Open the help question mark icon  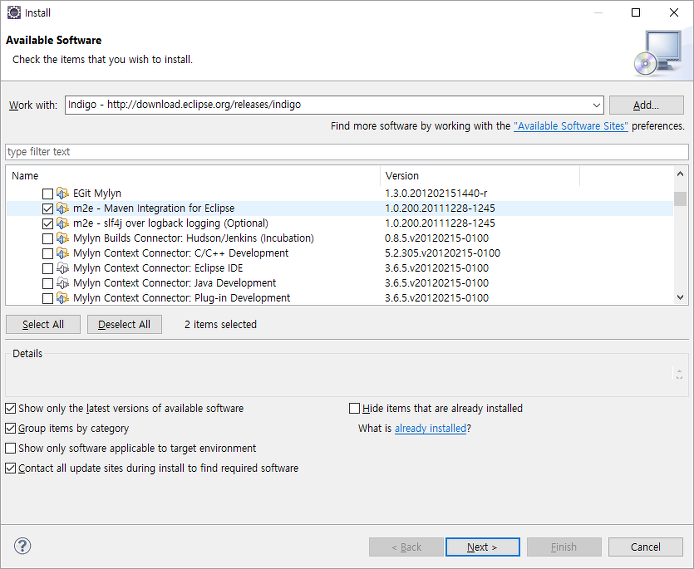pos(23,546)
